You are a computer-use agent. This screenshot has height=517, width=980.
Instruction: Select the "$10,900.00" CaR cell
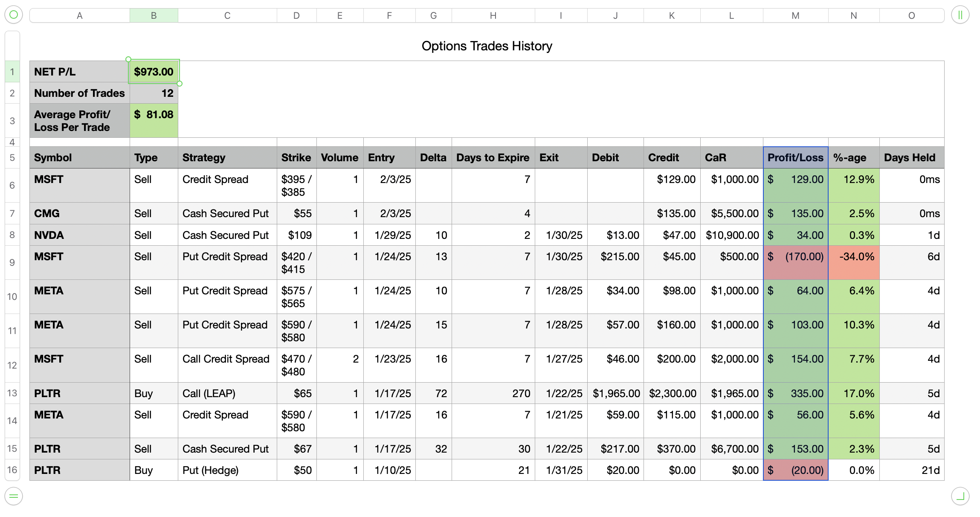tap(732, 235)
